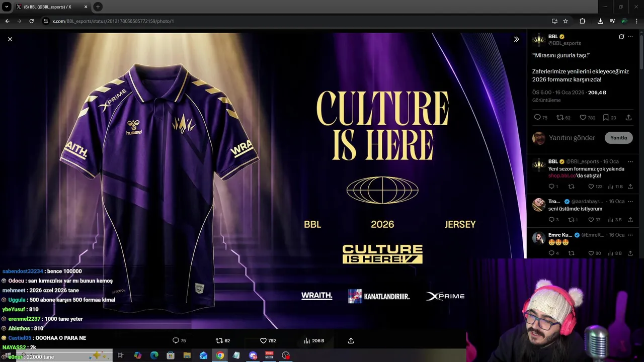The image size is (644, 362).
Task: Open File Explorer from the taskbar
Action: point(187,355)
